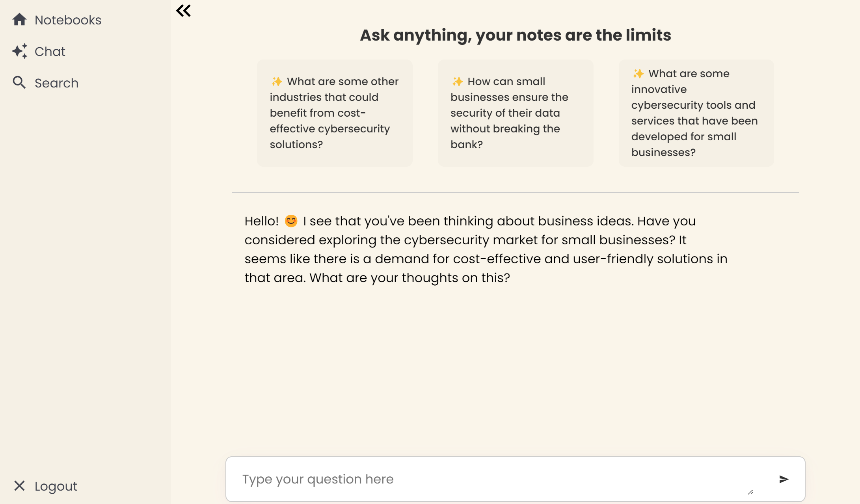This screenshot has height=504, width=860.
Task: Open the Search page label
Action: pos(56,83)
